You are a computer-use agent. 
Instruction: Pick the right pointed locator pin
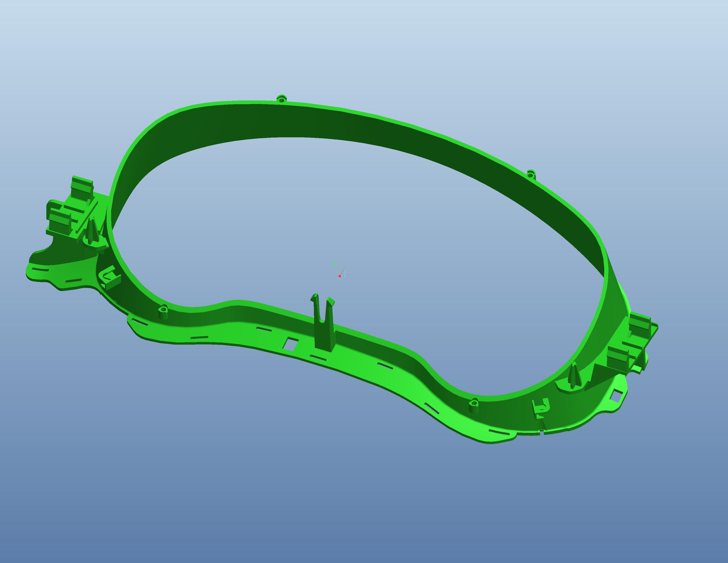pyautogui.click(x=574, y=376)
